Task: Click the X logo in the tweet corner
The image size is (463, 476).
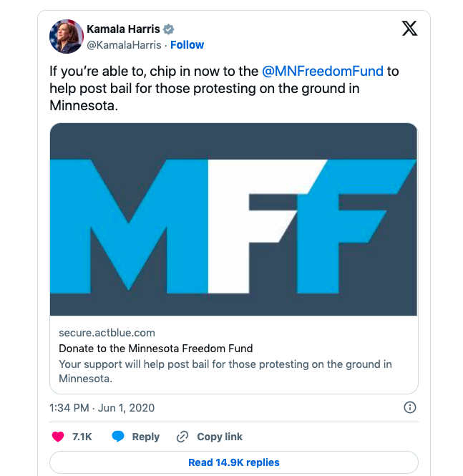Action: pos(409,29)
